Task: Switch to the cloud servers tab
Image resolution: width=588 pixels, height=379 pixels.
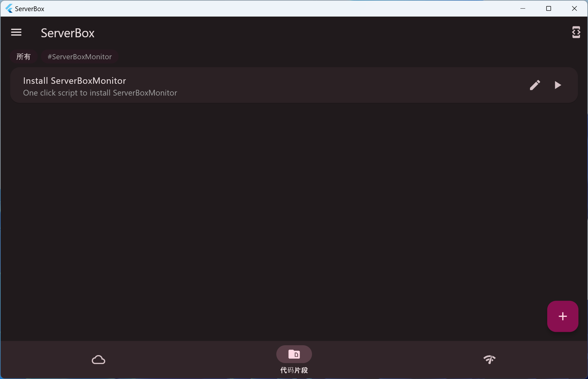Action: [98, 360]
